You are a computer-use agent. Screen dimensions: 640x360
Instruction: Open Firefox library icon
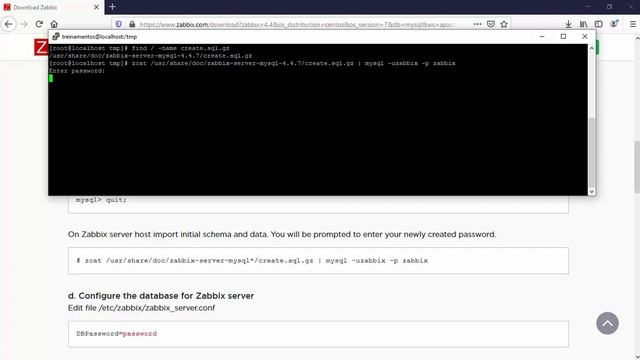coord(584,24)
